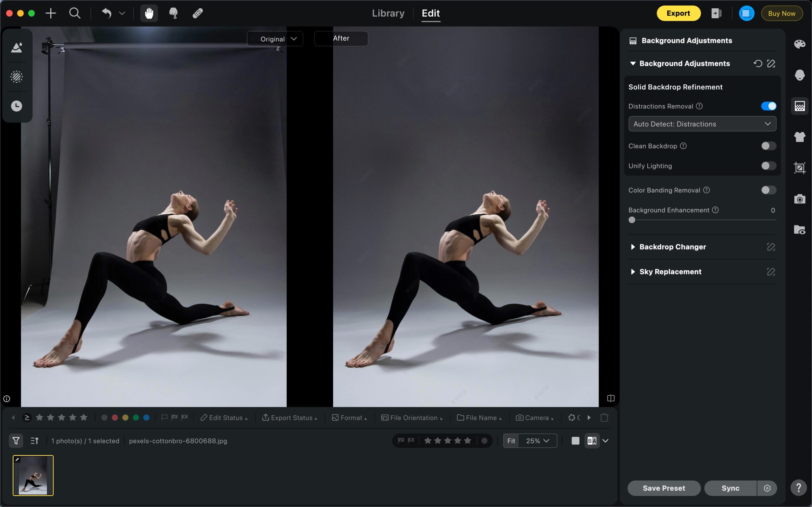812x507 pixels.
Task: Switch to the Library tab
Action: point(388,13)
